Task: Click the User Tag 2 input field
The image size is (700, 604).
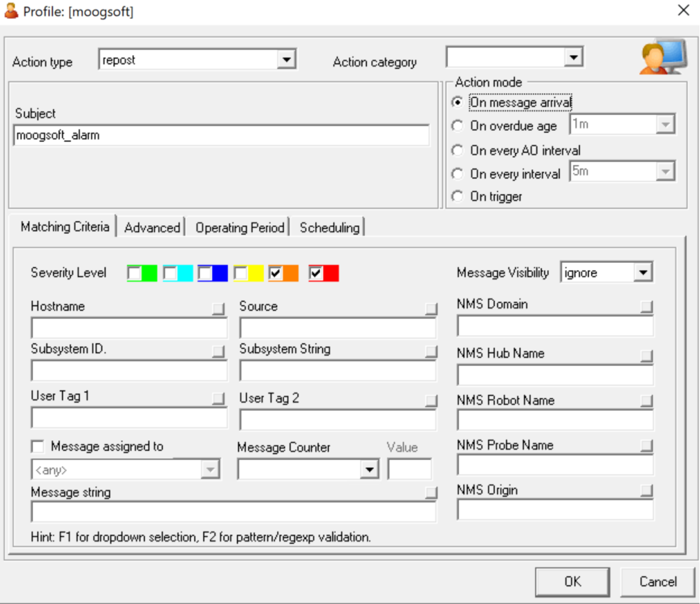Action: (338, 420)
